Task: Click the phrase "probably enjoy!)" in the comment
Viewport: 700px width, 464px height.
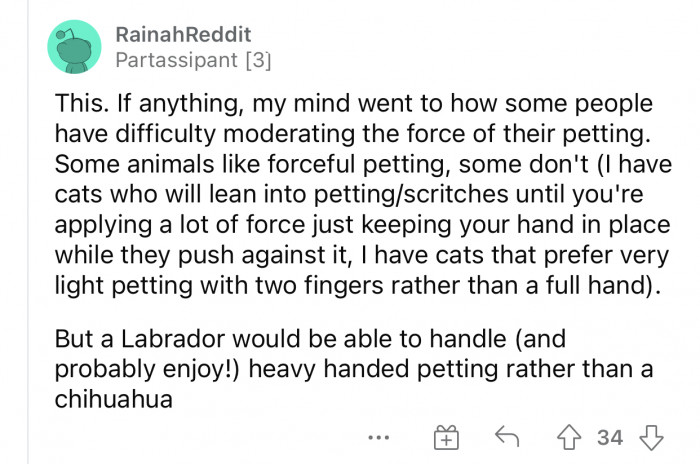Action: coord(147,370)
